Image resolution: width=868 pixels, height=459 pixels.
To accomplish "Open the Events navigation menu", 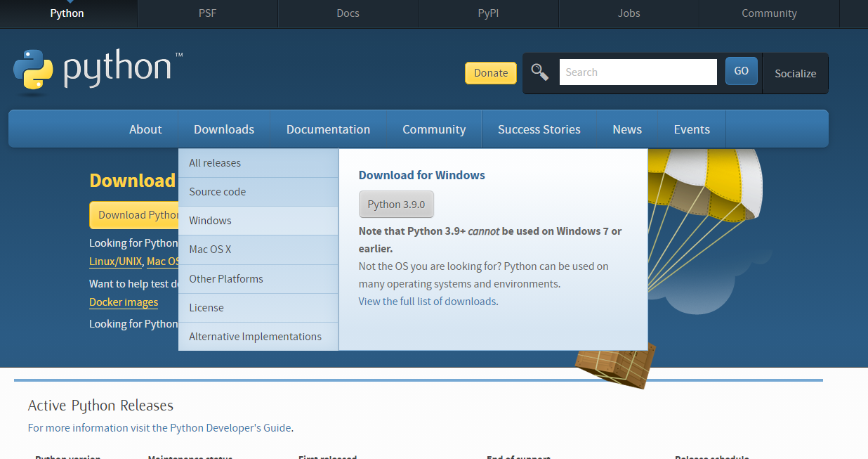I will pyautogui.click(x=692, y=129).
